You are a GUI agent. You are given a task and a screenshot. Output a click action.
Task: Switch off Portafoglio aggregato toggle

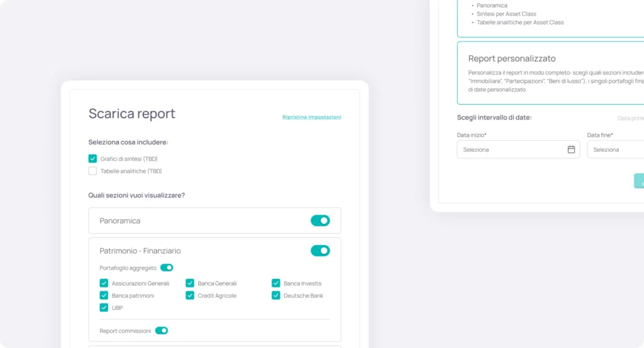tap(167, 268)
